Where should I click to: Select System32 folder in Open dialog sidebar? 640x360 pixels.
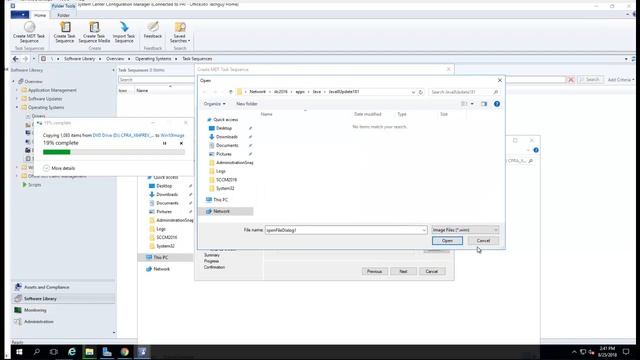tap(225, 188)
